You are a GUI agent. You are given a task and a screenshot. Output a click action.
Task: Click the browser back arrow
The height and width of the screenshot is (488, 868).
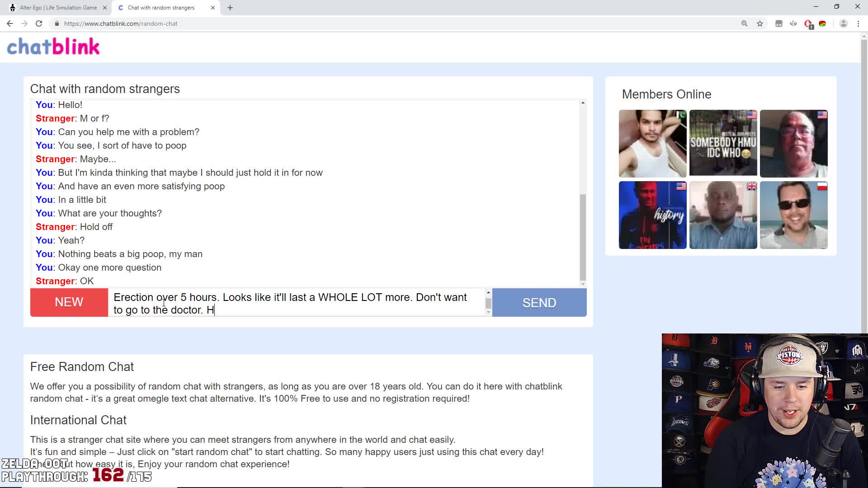9,23
